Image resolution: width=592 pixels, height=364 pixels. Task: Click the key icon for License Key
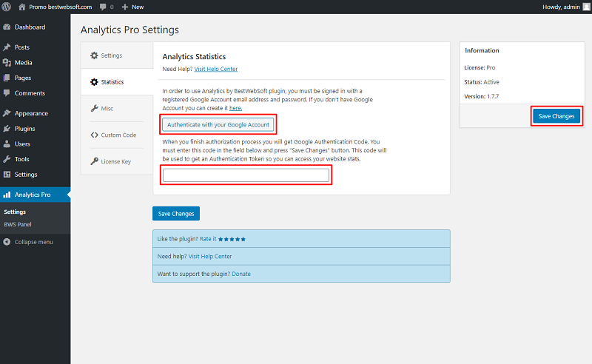(94, 161)
